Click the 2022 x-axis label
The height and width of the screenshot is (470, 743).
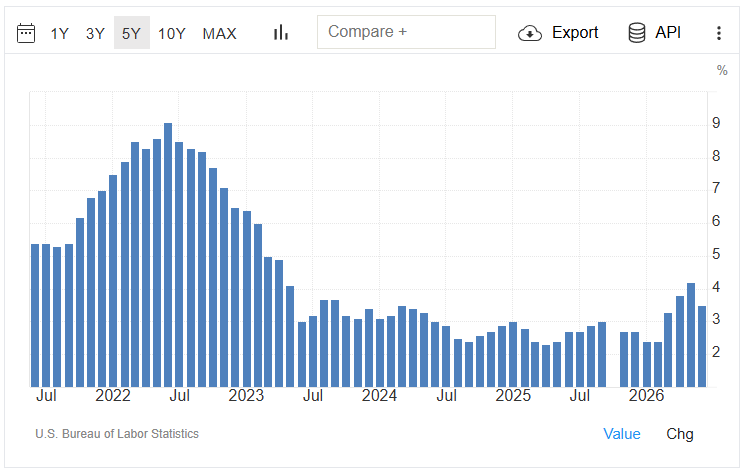click(x=113, y=395)
